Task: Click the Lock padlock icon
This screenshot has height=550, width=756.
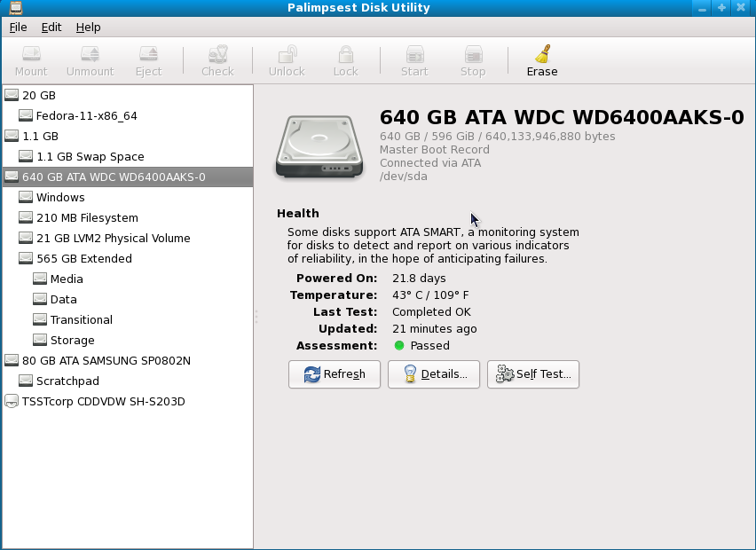Action: [x=346, y=54]
